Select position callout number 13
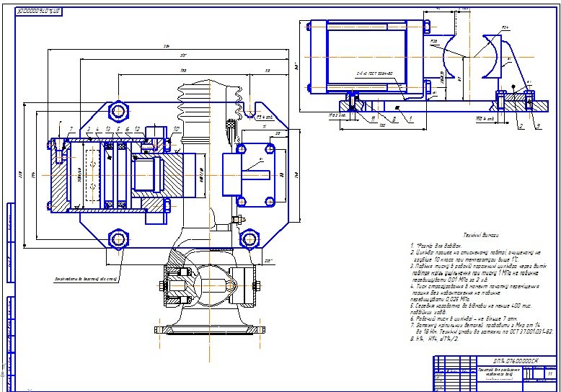The width and height of the screenshot is (561, 392). click(x=107, y=130)
